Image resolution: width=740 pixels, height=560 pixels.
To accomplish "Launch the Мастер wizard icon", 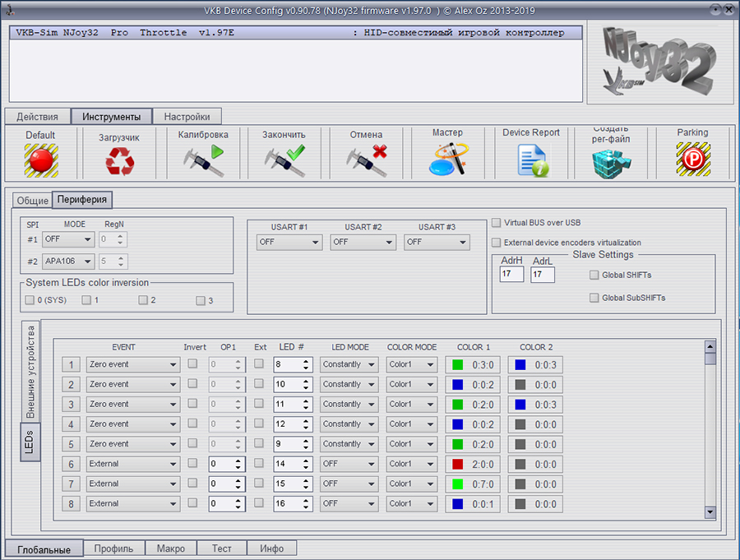I will (x=447, y=157).
